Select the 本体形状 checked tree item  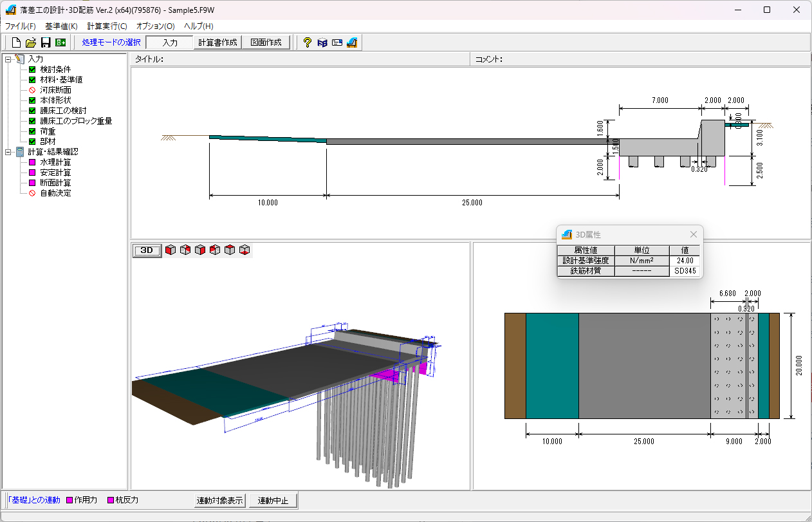[x=55, y=100]
